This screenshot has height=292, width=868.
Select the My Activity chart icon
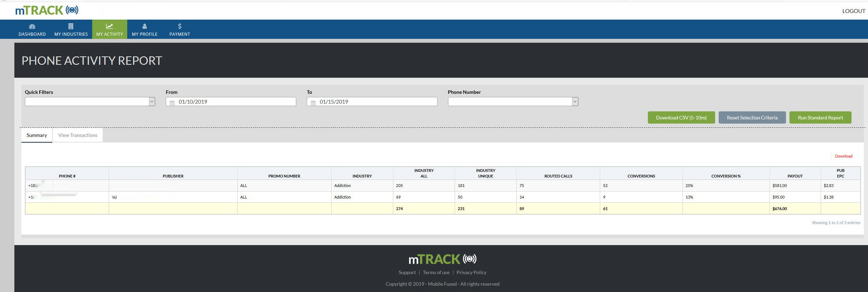point(109,26)
